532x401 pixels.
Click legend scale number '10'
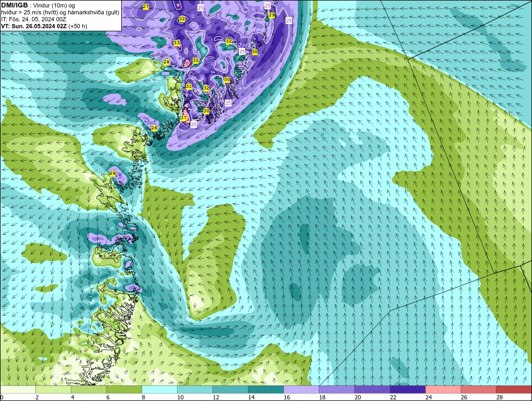click(x=180, y=397)
